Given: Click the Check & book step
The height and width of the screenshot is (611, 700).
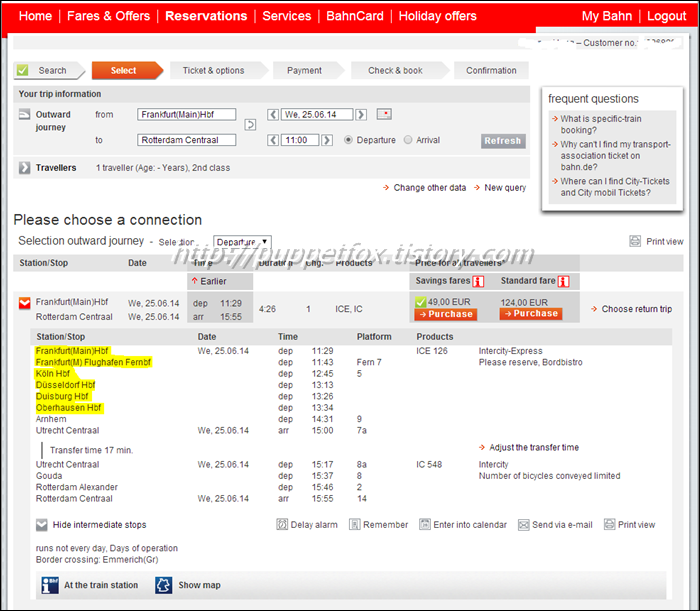Looking at the screenshot, I should [400, 70].
